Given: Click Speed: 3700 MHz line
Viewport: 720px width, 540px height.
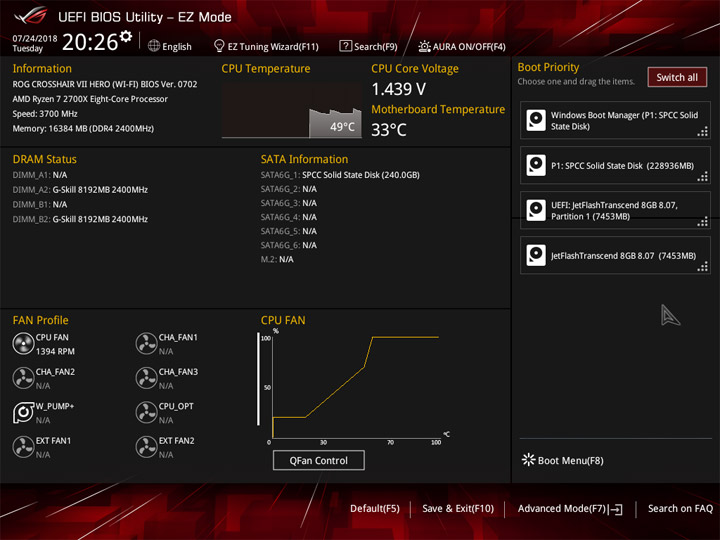Looking at the screenshot, I should [45, 114].
